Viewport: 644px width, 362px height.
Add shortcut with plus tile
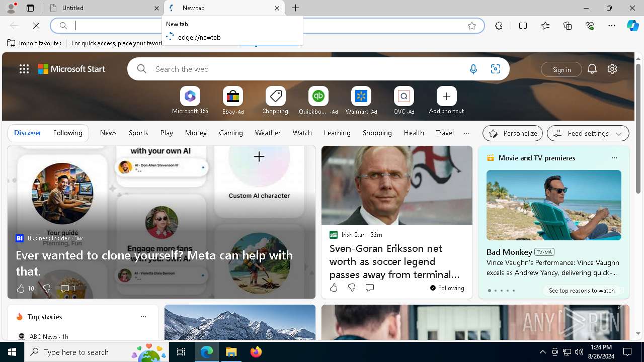coord(446,101)
